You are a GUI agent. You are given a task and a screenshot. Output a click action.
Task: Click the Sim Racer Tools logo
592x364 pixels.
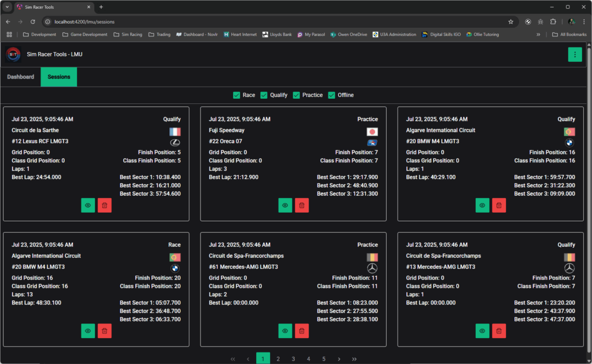pos(13,54)
